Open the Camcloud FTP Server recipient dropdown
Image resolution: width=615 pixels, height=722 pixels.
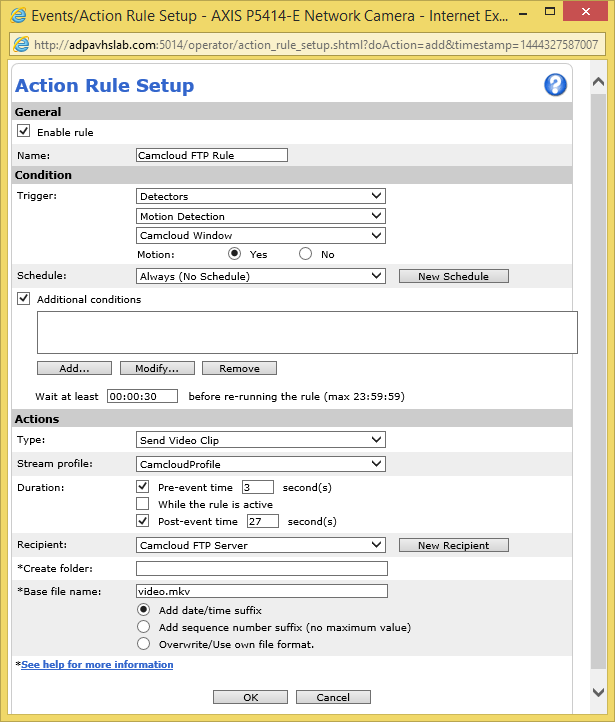pos(261,545)
